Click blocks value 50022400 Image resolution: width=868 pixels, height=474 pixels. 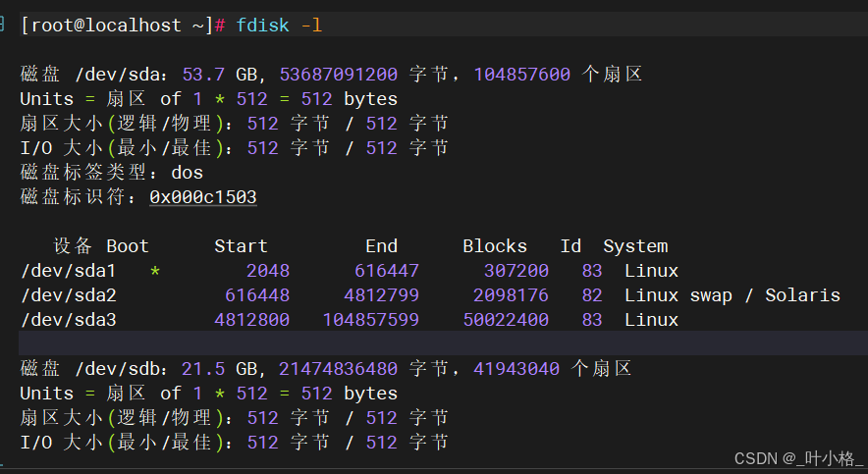pos(506,320)
